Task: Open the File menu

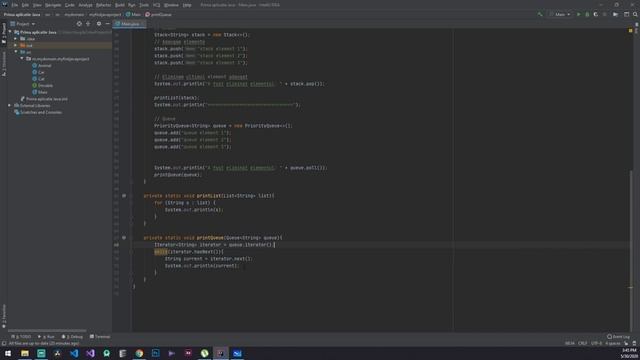Action: point(15,5)
